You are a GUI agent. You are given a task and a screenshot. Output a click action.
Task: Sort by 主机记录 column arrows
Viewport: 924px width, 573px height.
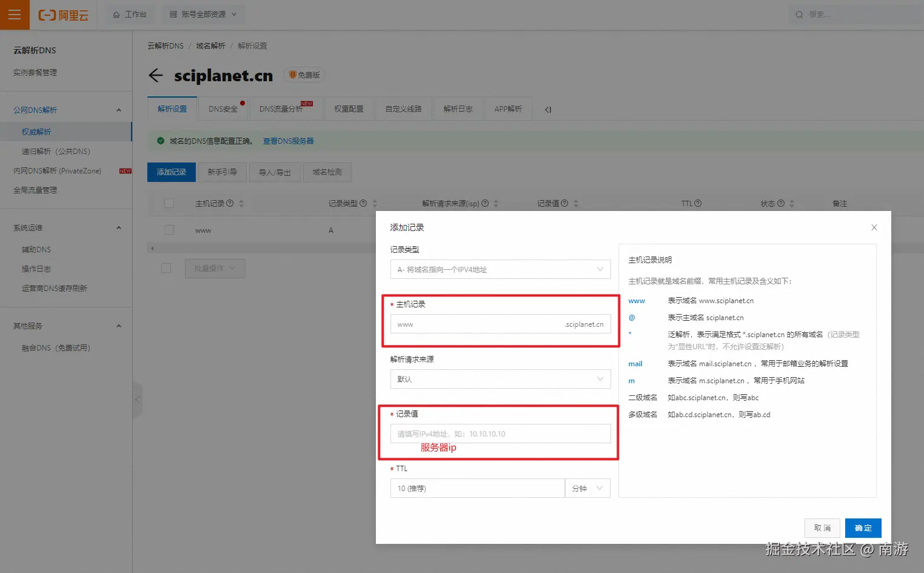click(241, 203)
